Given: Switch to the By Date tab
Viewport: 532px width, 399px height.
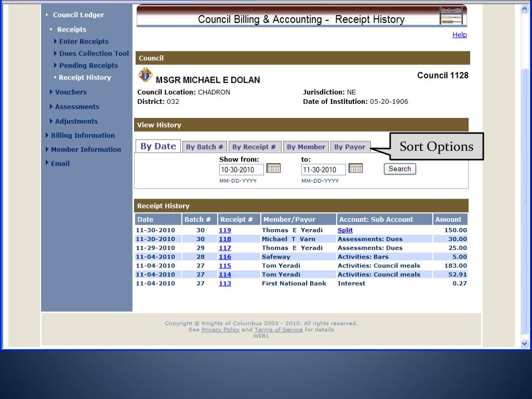Looking at the screenshot, I should [158, 146].
